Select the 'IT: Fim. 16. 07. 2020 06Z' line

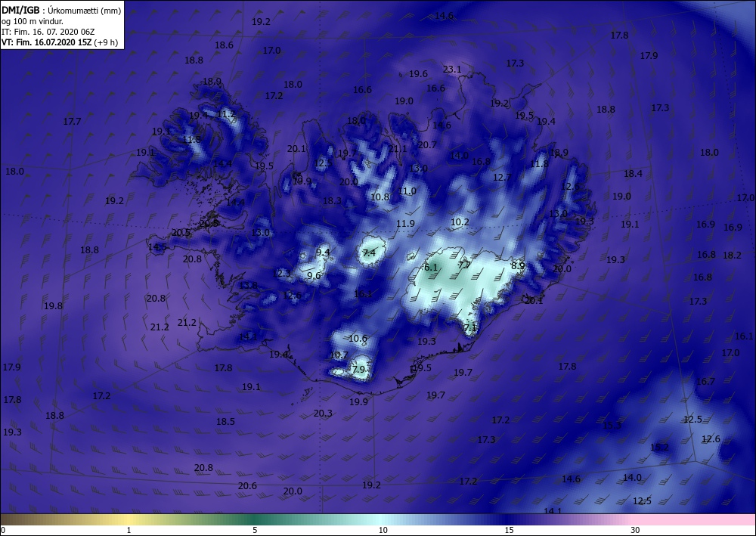tap(48, 31)
